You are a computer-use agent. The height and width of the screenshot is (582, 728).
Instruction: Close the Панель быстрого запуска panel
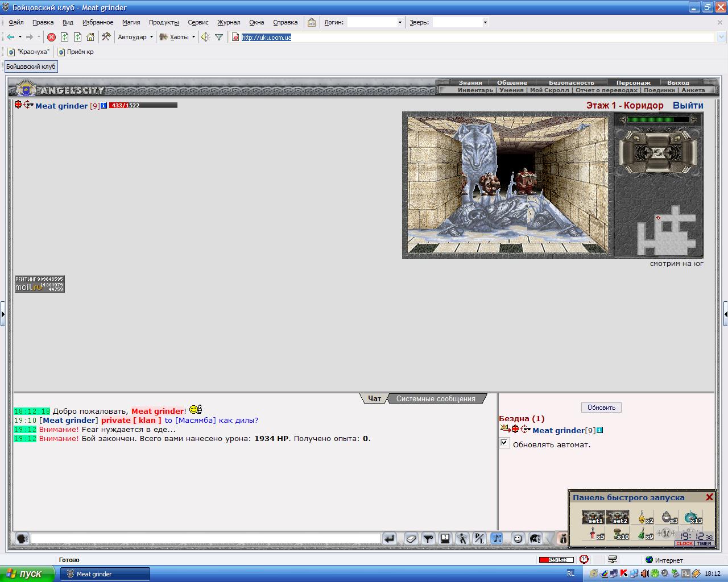[709, 497]
